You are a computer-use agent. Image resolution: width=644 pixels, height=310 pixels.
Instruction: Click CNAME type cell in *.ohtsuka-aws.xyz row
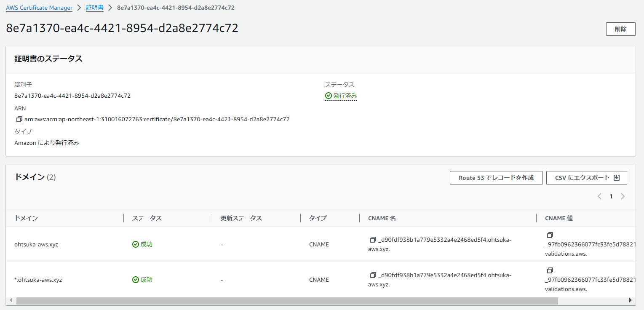pyautogui.click(x=319, y=280)
